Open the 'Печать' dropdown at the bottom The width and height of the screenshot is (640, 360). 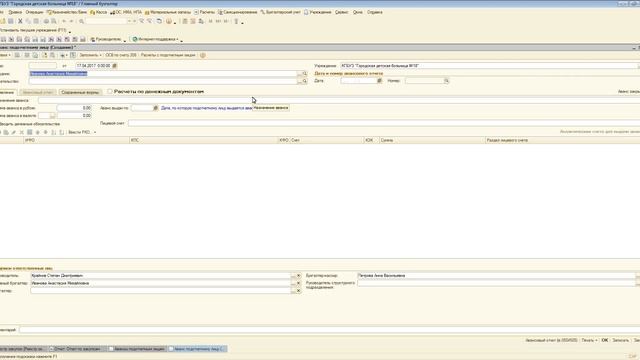pyautogui.click(x=589, y=340)
